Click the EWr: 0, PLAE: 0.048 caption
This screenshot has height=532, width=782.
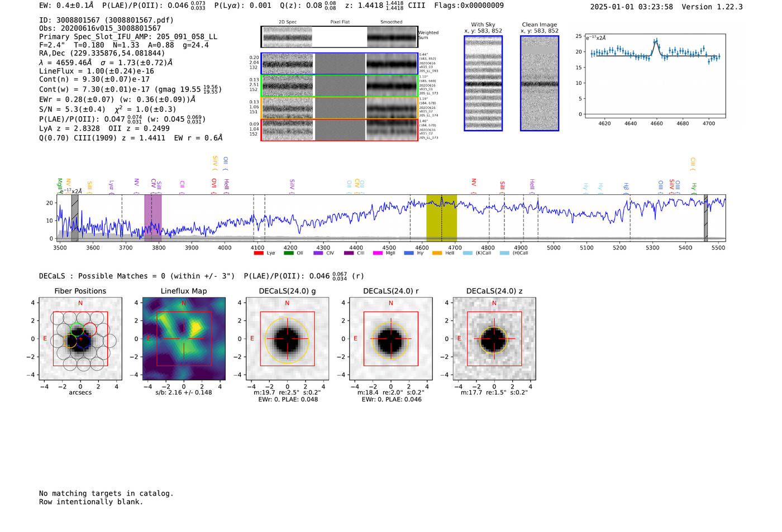point(288,400)
